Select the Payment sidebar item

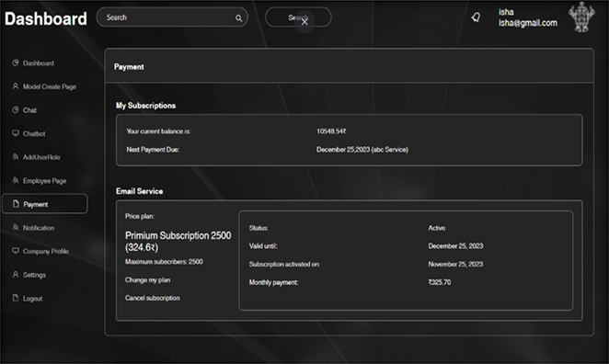45,204
